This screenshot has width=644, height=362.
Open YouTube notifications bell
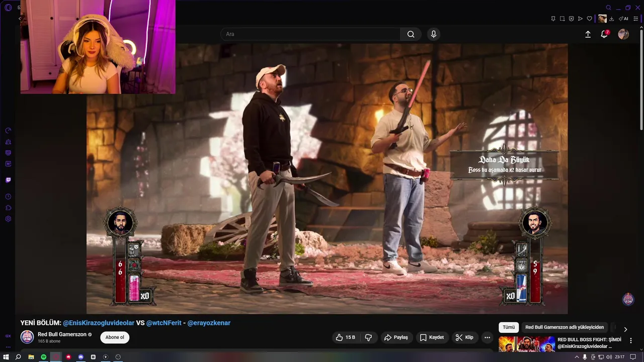tap(604, 34)
